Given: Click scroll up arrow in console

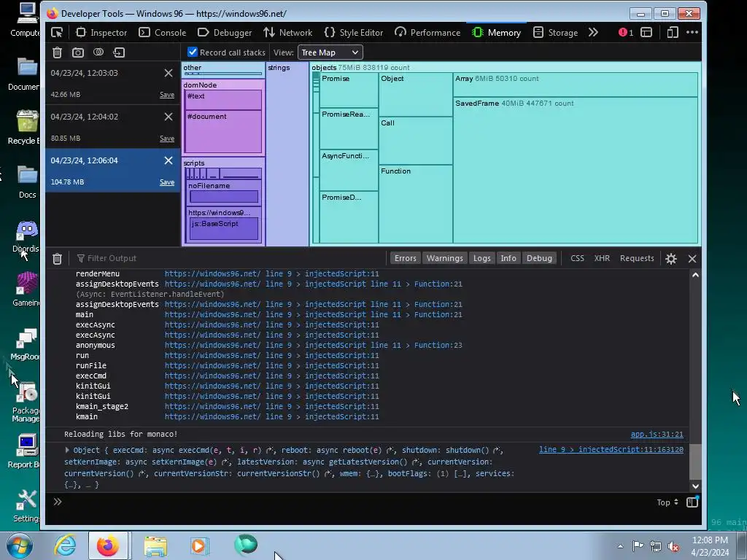Looking at the screenshot, I should (695, 275).
